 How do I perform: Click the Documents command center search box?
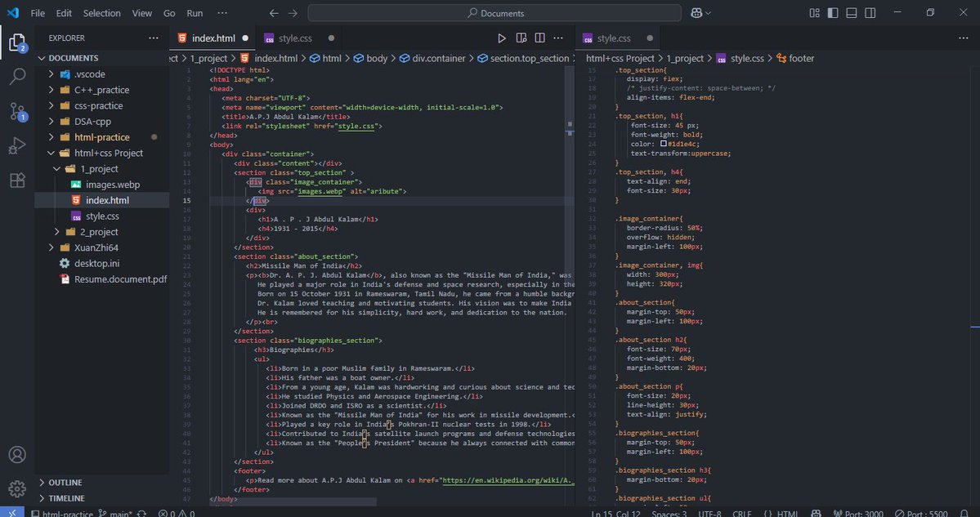(x=494, y=13)
